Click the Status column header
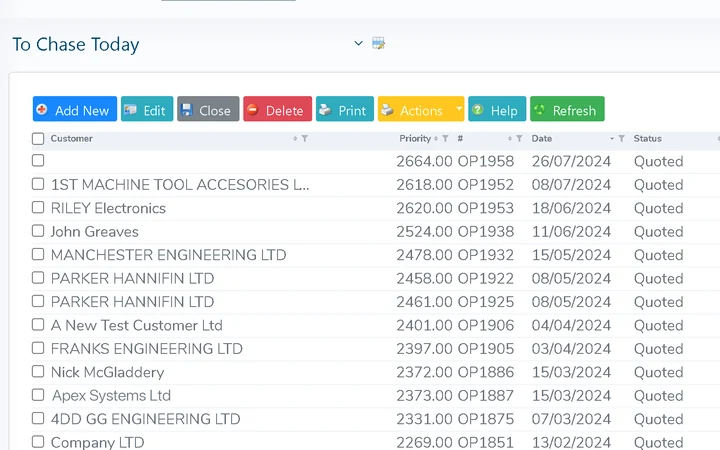Image resolution: width=720 pixels, height=450 pixels. pyautogui.click(x=647, y=138)
